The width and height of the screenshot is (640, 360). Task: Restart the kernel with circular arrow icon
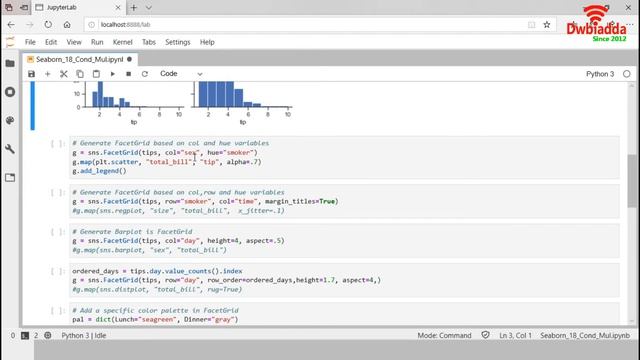[x=144, y=74]
